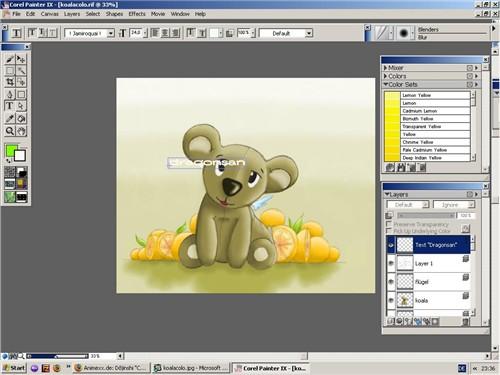This screenshot has height=375, width=500.
Task: Switch to koalacolo.jpg taskbar window
Action: (191, 368)
